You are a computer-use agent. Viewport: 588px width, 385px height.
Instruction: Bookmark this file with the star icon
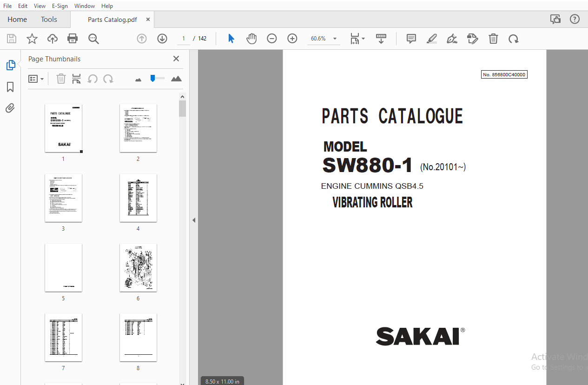[x=32, y=39]
